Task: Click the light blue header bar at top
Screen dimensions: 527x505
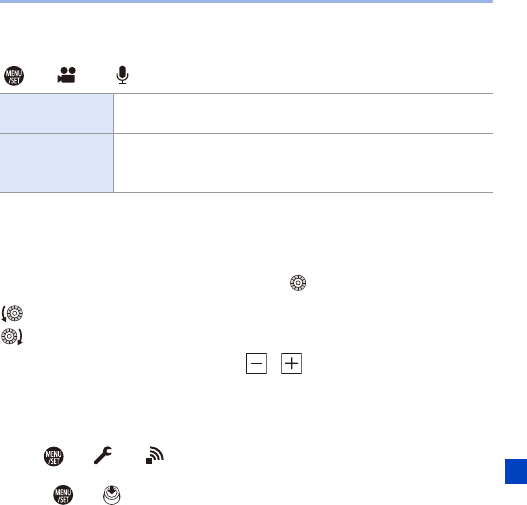Action: click(x=246, y=1)
